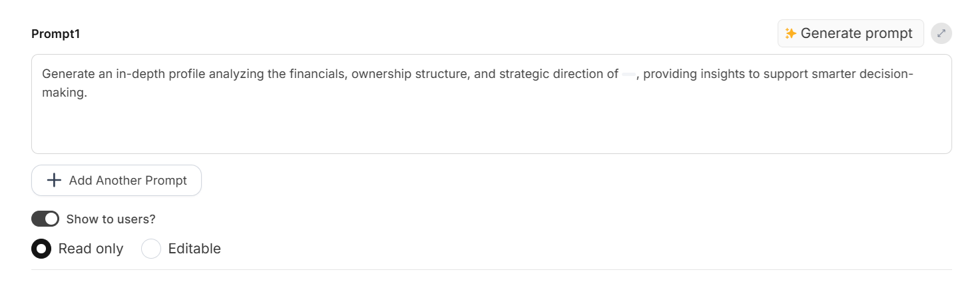Select the blank variable chip after 'direction of'
Image resolution: width=980 pixels, height=284 pixels.
pos(628,74)
